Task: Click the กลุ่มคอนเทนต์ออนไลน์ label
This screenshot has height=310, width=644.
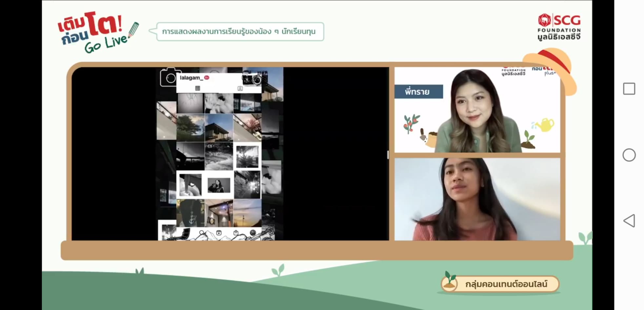Action: (506, 284)
